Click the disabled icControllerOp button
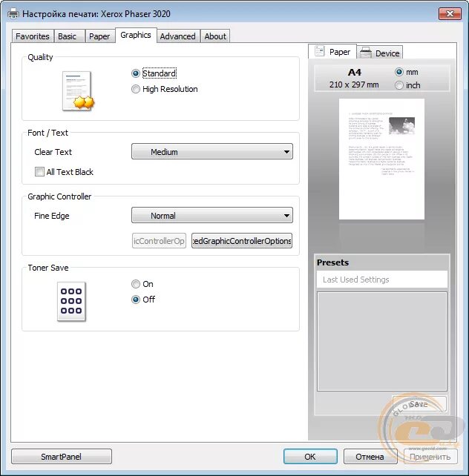The height and width of the screenshot is (476, 469). 159,241
